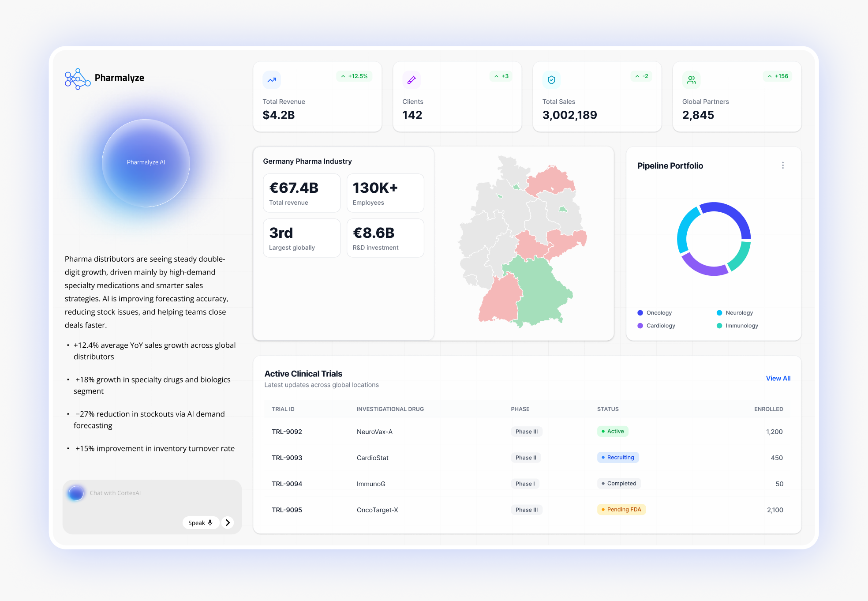Screen dimensions: 868x601
Task: Sort by INVESTIGATIONAL DRUG column header
Action: point(390,409)
